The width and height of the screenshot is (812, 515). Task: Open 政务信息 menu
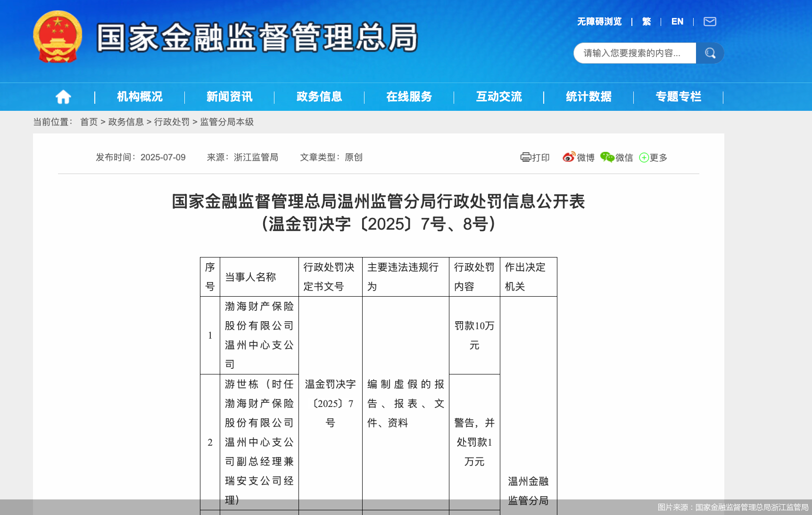click(x=319, y=97)
